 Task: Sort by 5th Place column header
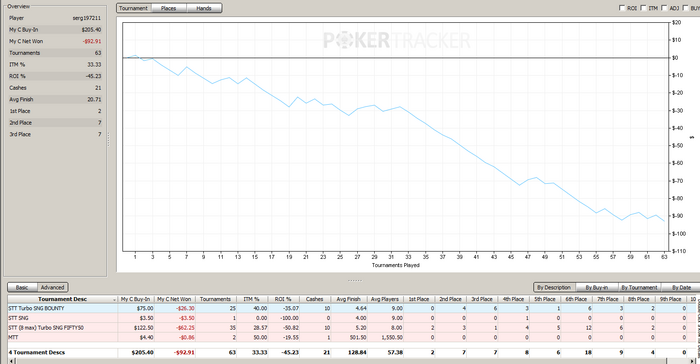(x=545, y=299)
